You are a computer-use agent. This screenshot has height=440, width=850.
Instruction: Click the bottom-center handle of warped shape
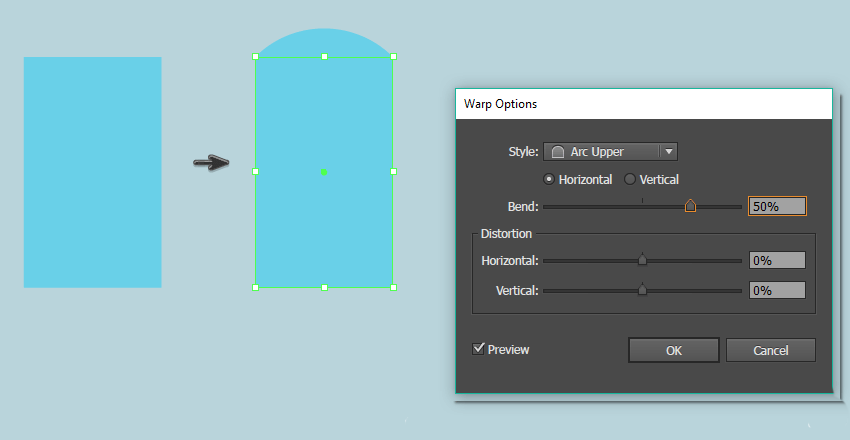pos(324,287)
